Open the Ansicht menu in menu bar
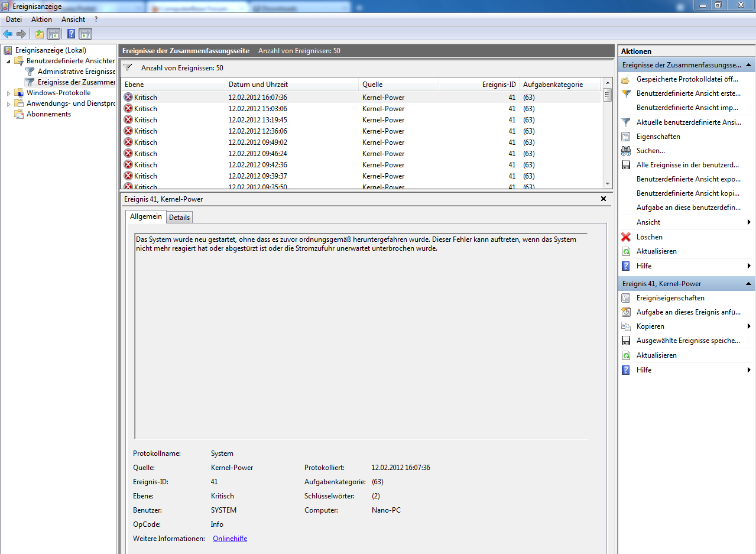The width and height of the screenshot is (756, 554). (x=73, y=20)
